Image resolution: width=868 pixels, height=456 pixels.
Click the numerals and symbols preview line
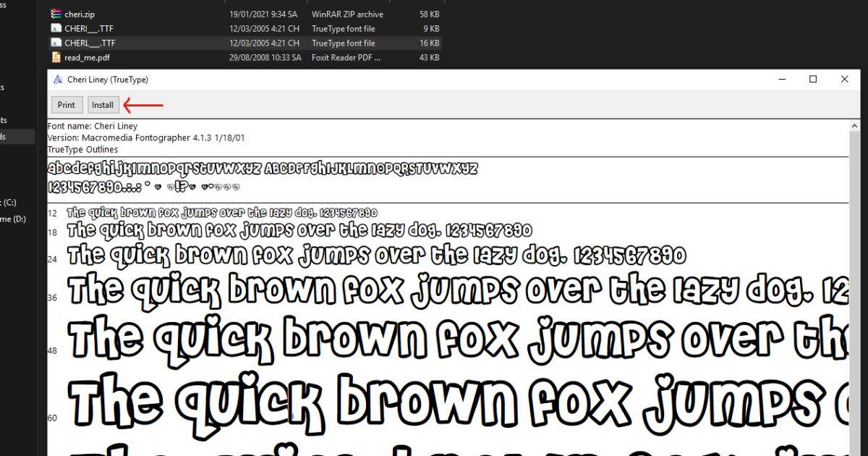(x=144, y=187)
